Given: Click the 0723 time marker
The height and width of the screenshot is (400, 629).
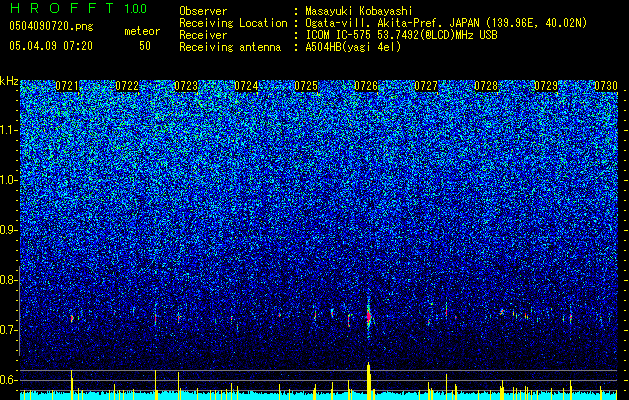Looking at the screenshot, I should 187,86.
